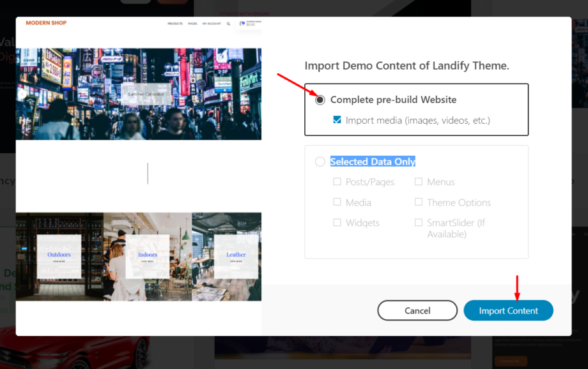The image size is (588, 369).
Task: Uncheck Import media (images, videos, etc.)
Action: pos(337,120)
